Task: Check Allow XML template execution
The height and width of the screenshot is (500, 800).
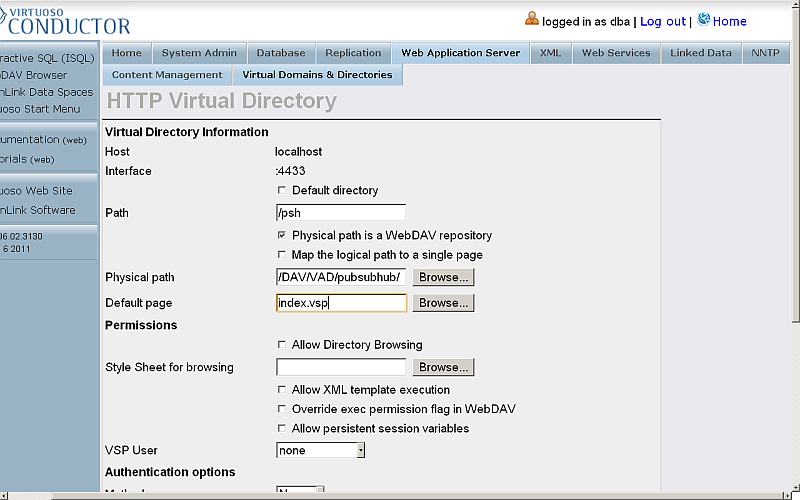Action: pos(282,390)
